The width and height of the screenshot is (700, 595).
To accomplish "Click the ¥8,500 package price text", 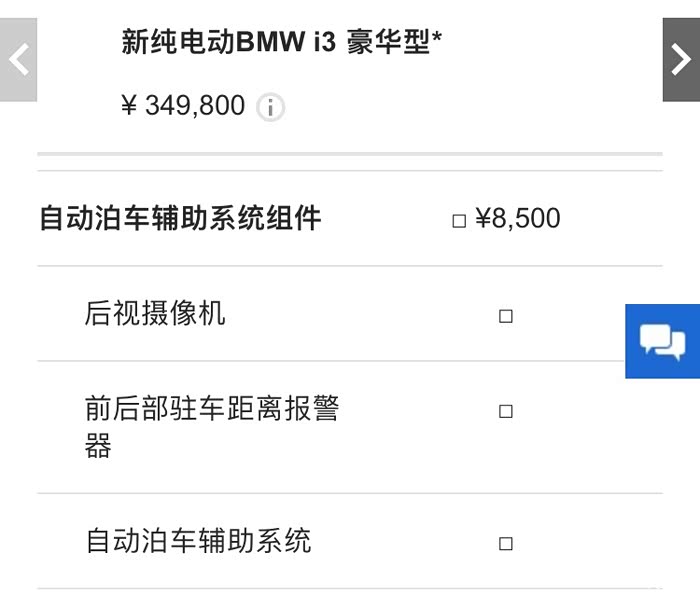I will (x=518, y=218).
